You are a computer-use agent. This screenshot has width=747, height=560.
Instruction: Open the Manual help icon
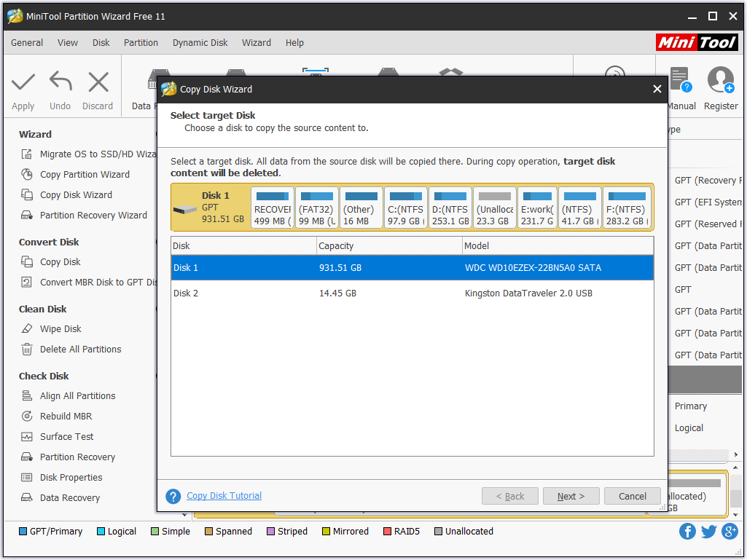(681, 81)
